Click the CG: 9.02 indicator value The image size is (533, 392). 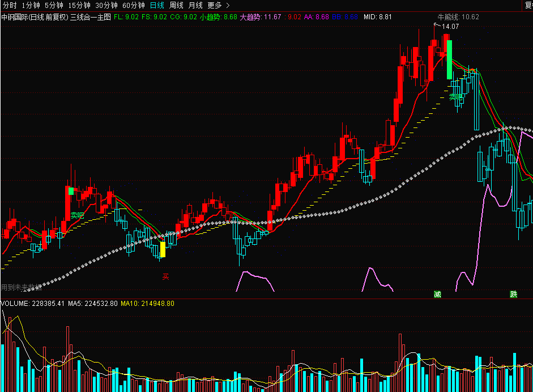[x=184, y=17]
